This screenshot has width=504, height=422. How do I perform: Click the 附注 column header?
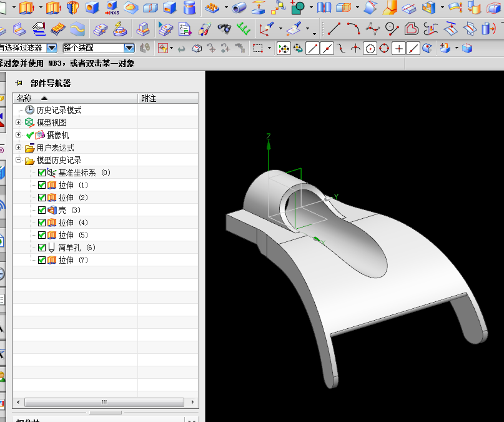149,98
